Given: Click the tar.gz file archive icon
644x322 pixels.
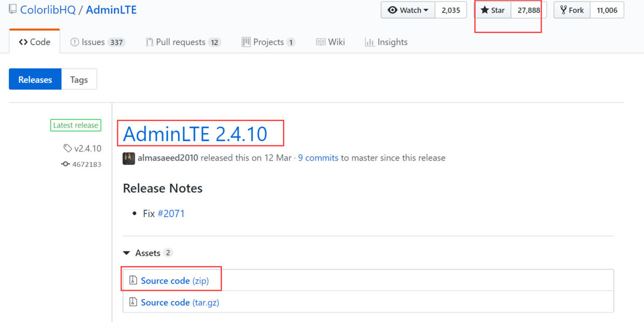Looking at the screenshot, I should click(x=133, y=302).
